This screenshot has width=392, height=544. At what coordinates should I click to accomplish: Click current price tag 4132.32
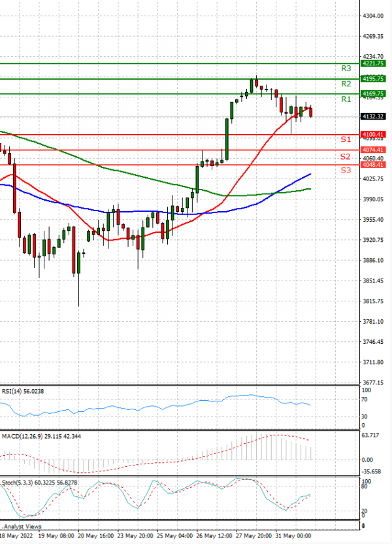(x=374, y=116)
